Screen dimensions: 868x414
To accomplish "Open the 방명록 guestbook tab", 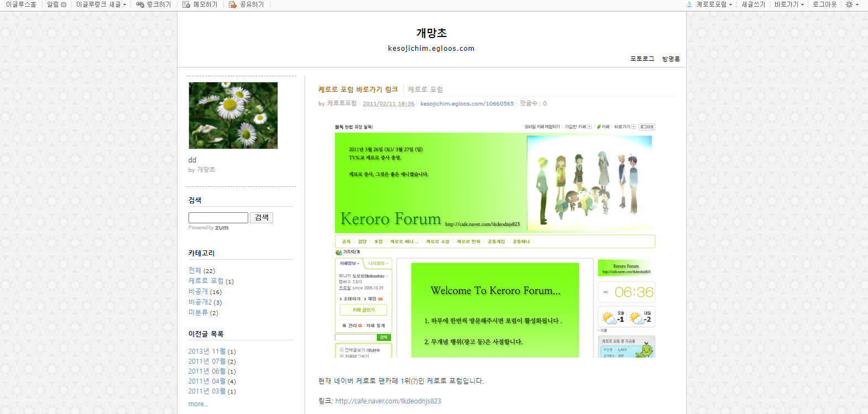I will point(671,59).
